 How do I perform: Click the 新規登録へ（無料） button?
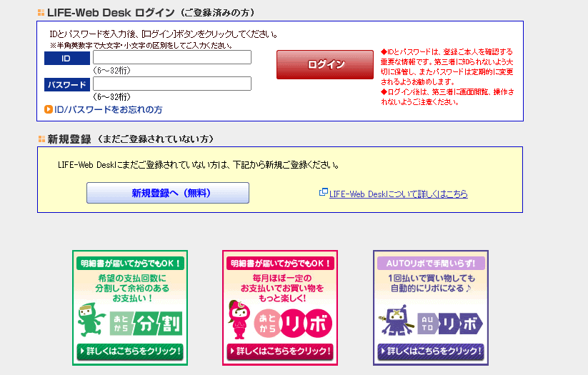tap(168, 193)
